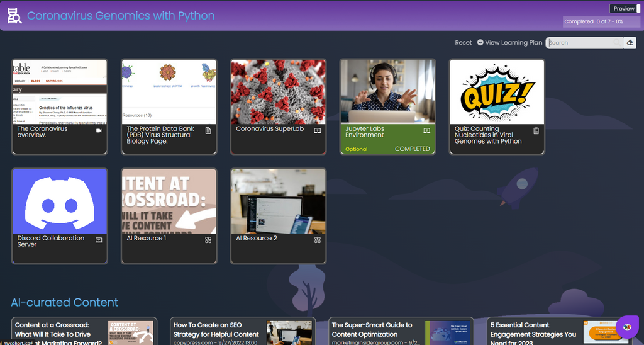The image size is (644, 345).
Task: Click marketinginsidergroup.com source text
Action: tap(375, 342)
